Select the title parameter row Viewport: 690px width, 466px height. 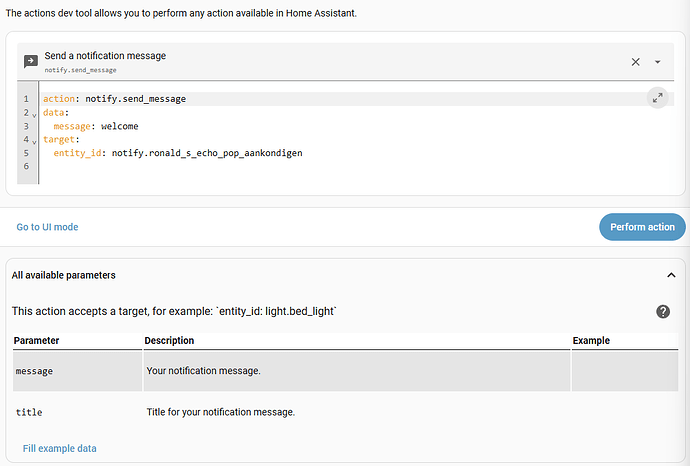[x=300, y=412]
